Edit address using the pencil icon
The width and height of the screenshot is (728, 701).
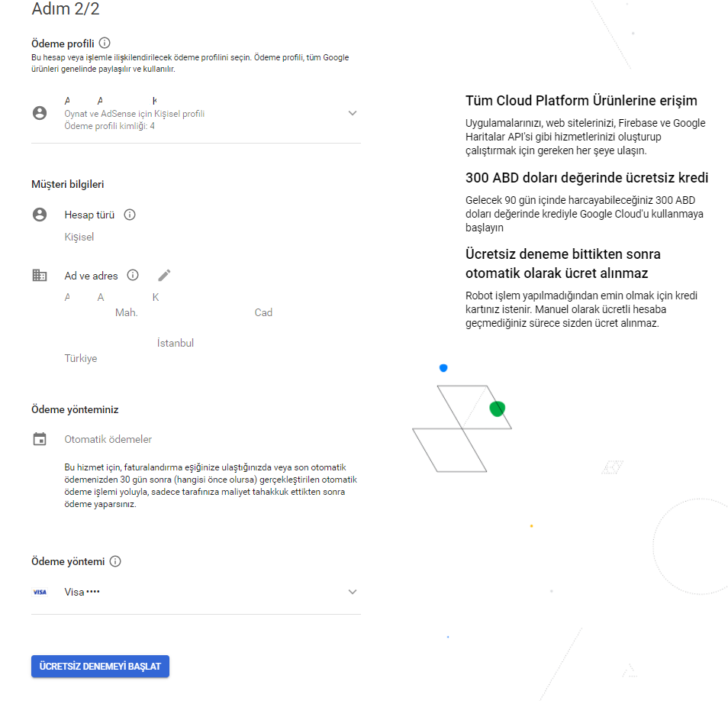pos(164,276)
